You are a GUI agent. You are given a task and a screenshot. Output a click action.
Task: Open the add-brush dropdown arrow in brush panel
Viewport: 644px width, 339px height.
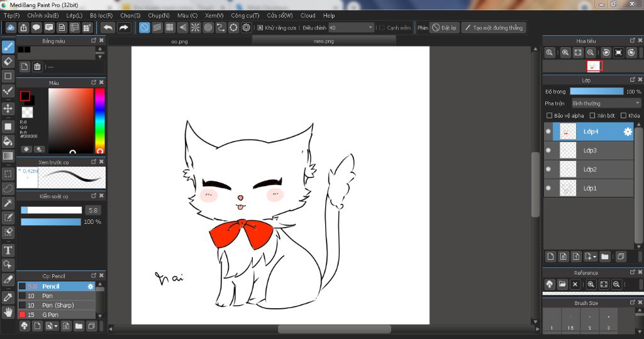point(55,326)
